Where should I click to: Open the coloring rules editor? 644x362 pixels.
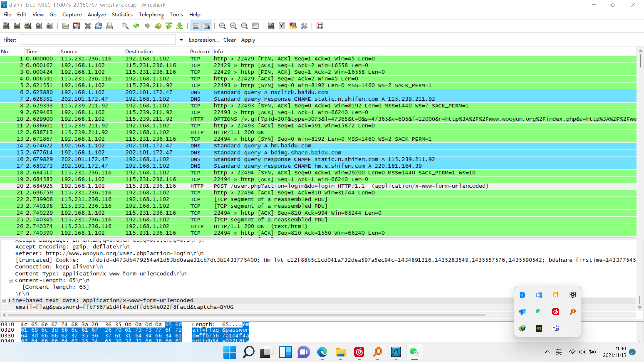coord(293,26)
